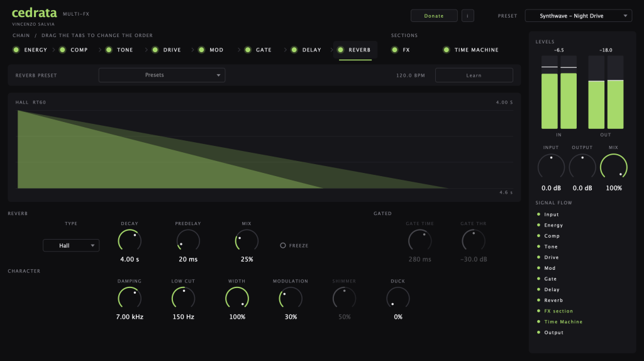The width and height of the screenshot is (644, 361).
Task: Open the DELAY tab
Action: pos(312,50)
